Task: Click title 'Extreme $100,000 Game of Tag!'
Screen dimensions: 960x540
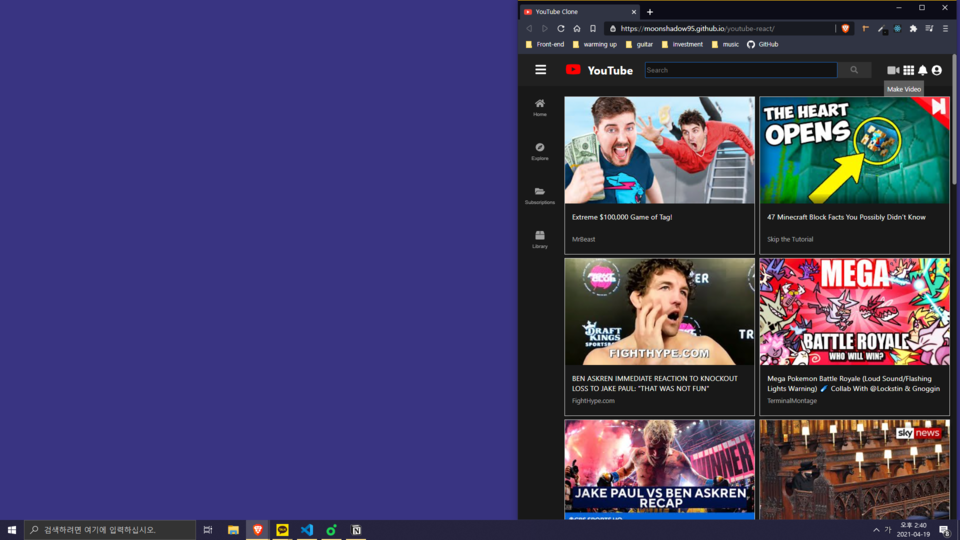Action: click(x=621, y=217)
